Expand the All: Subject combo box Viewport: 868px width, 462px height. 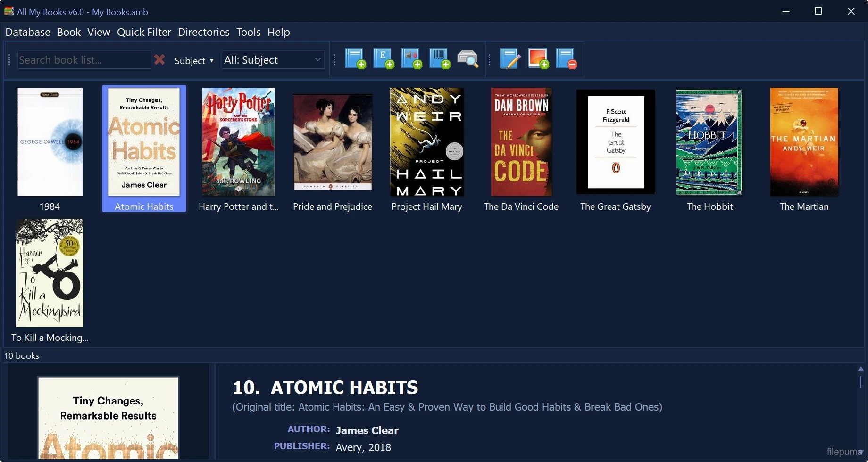click(x=273, y=60)
